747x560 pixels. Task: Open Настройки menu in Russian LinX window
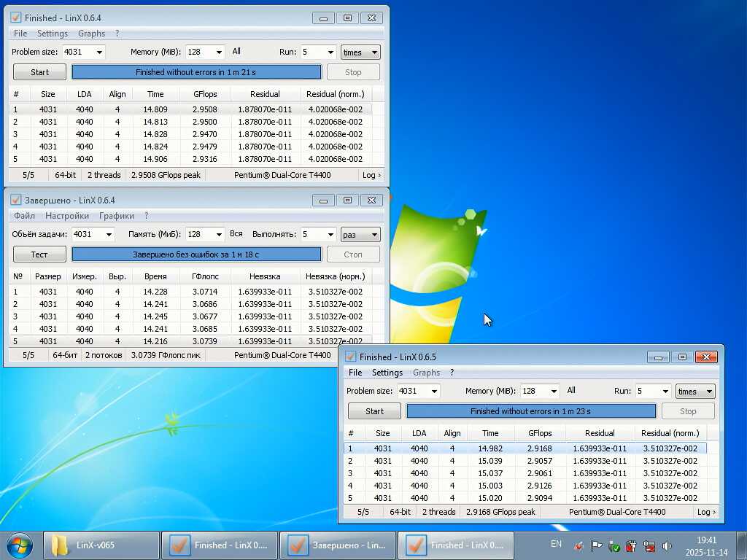tap(67, 216)
